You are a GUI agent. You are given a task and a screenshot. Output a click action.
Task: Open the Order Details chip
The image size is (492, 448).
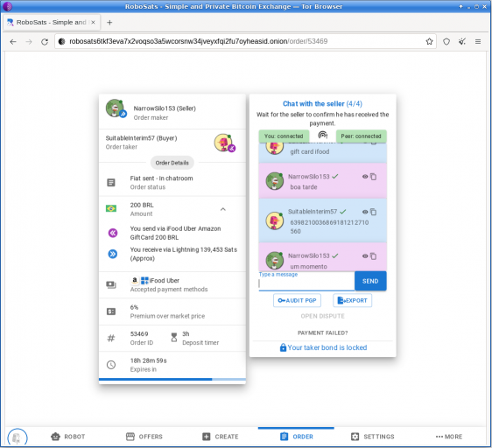(x=172, y=163)
